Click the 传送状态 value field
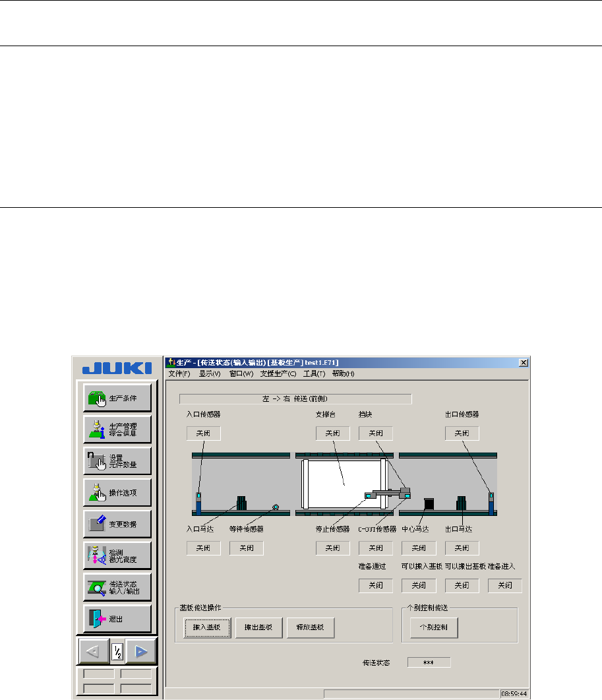Screen dimensions: 602x700 (429, 662)
